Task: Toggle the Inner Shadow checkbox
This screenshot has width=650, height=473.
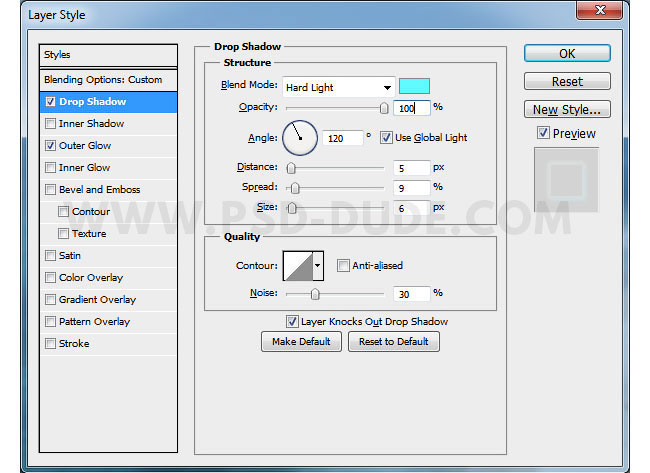Action: (x=51, y=124)
